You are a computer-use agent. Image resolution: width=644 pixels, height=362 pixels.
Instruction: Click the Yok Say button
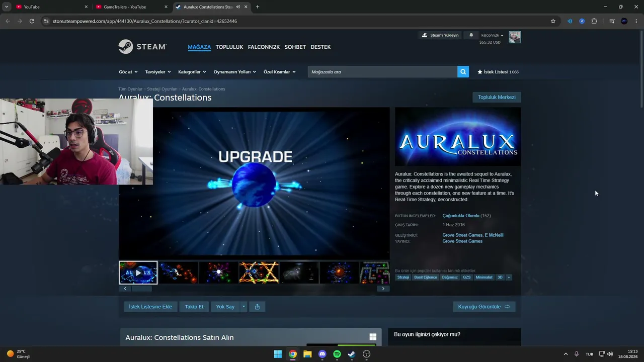pos(225,307)
